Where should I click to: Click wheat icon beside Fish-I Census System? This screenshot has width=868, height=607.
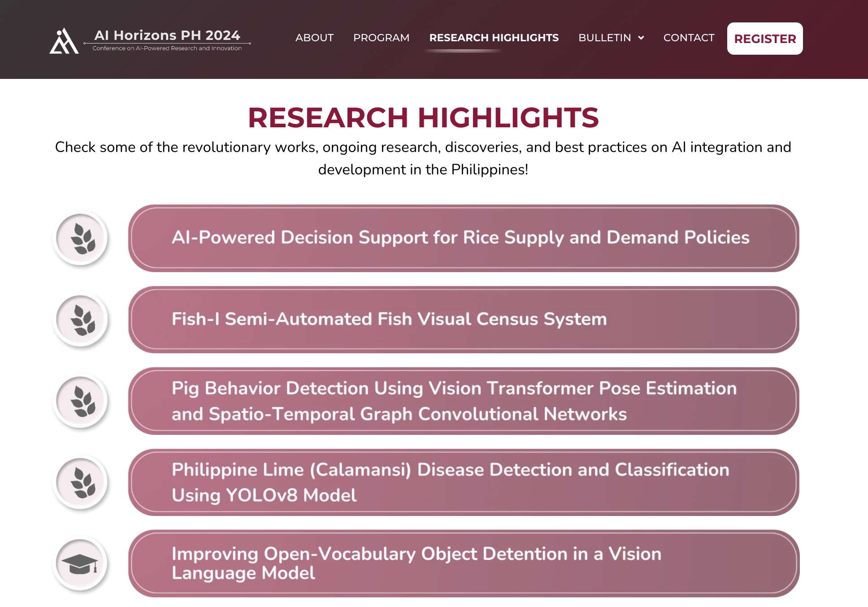coord(81,320)
